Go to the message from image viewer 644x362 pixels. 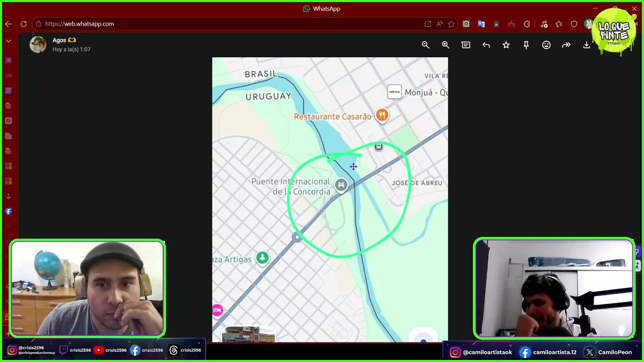(466, 45)
